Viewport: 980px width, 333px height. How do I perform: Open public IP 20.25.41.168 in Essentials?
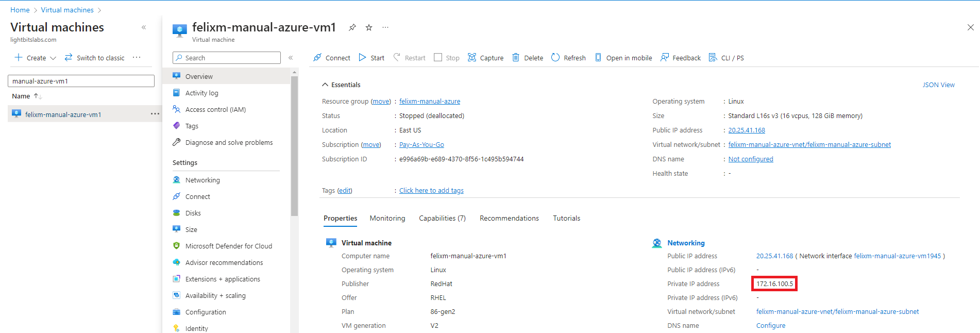point(747,130)
